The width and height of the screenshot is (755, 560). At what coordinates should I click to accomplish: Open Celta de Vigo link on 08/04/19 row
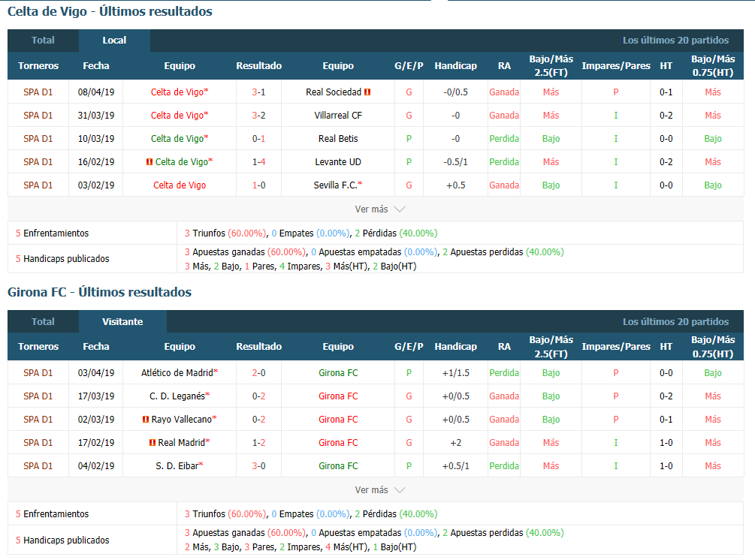pyautogui.click(x=177, y=92)
